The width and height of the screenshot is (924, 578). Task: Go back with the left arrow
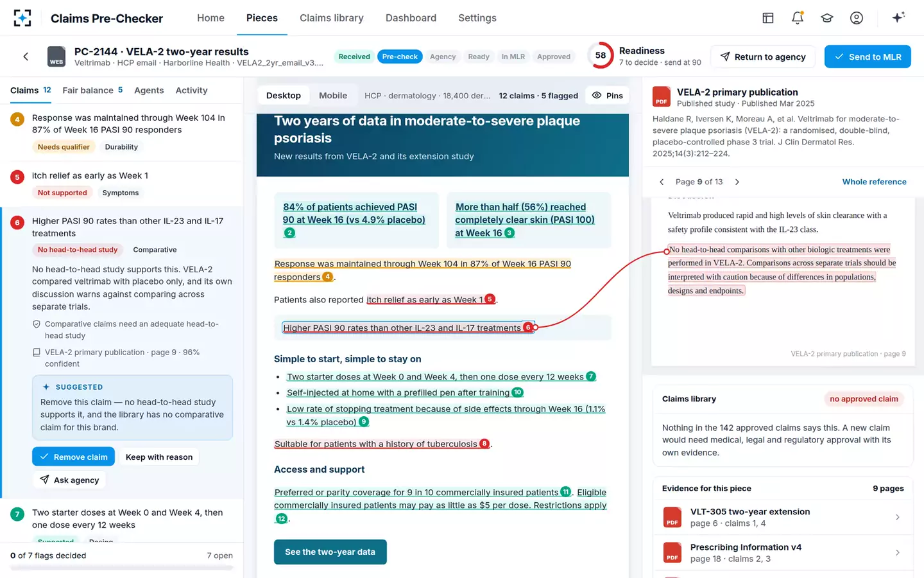click(26, 57)
